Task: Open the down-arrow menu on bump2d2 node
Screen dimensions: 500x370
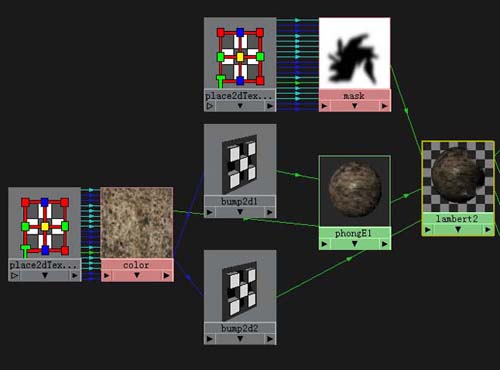Action: point(240,339)
